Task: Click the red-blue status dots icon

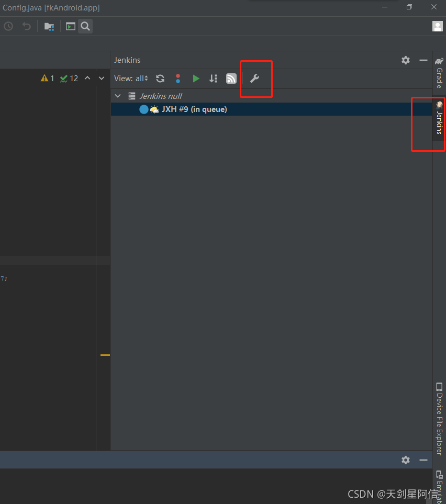Action: [x=178, y=79]
